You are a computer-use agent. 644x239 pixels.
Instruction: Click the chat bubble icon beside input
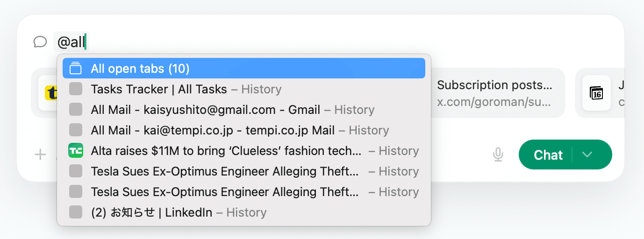coord(40,42)
